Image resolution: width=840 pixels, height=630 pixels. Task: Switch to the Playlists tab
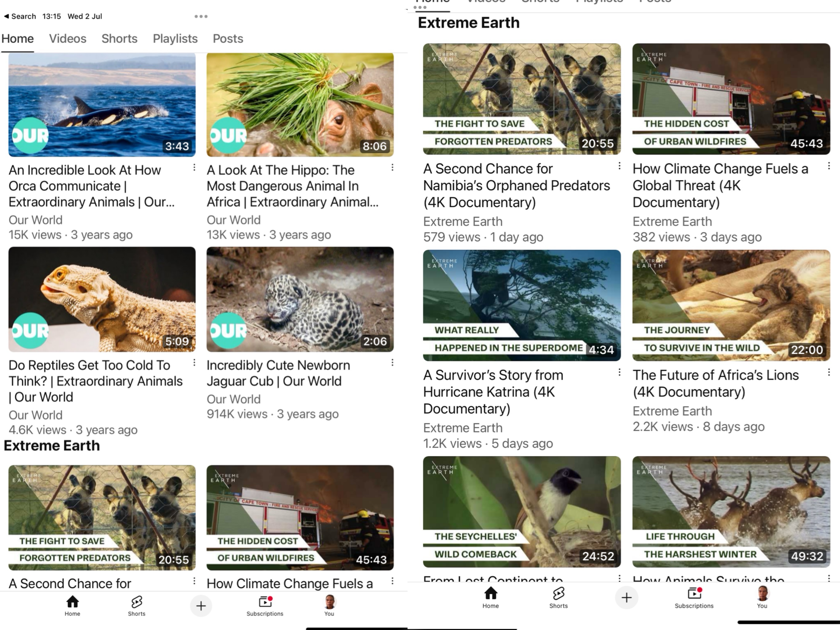pos(175,39)
